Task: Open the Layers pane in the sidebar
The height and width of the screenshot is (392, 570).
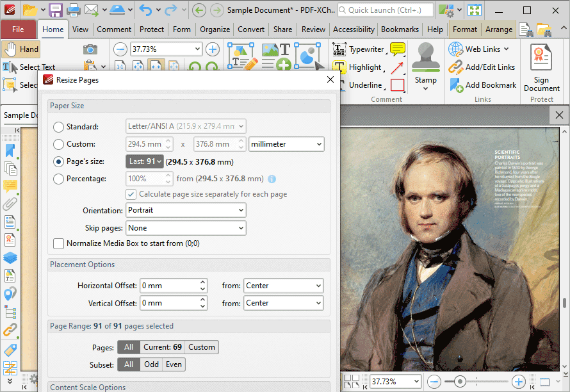Action: pos(10,258)
